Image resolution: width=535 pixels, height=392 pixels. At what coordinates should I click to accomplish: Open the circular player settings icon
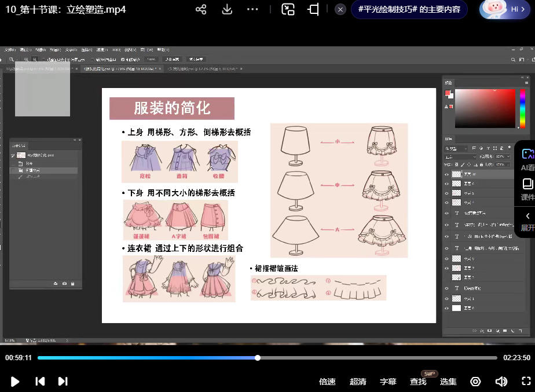pos(475,381)
